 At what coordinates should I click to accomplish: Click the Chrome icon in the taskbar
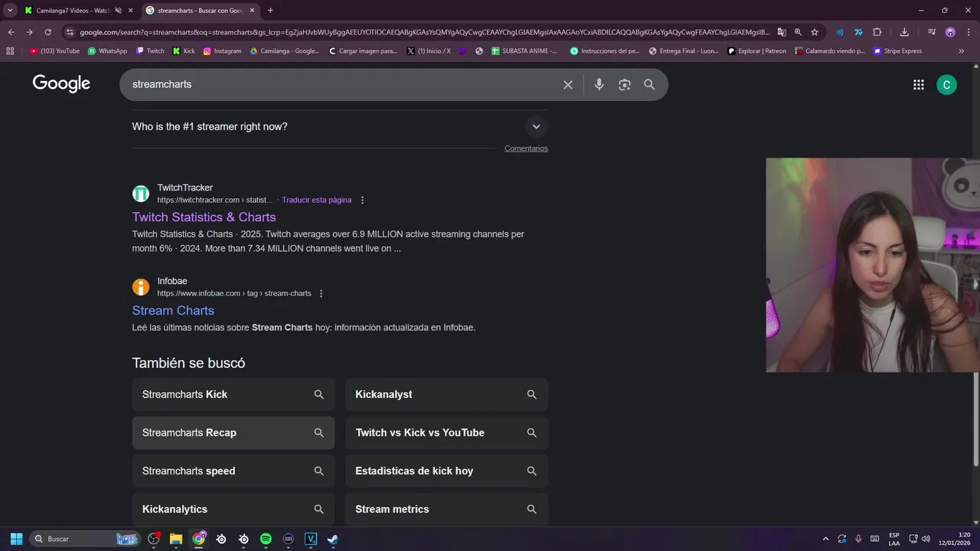[x=199, y=539]
